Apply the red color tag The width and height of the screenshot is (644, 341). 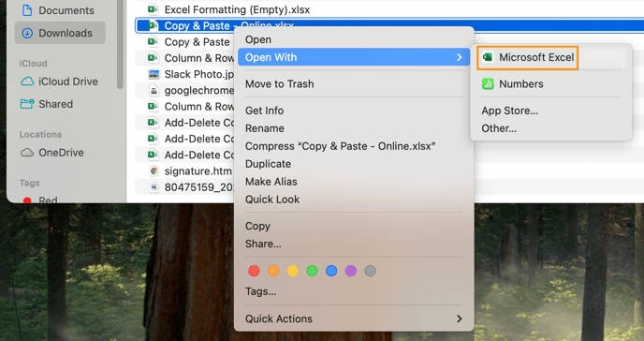coord(254,271)
